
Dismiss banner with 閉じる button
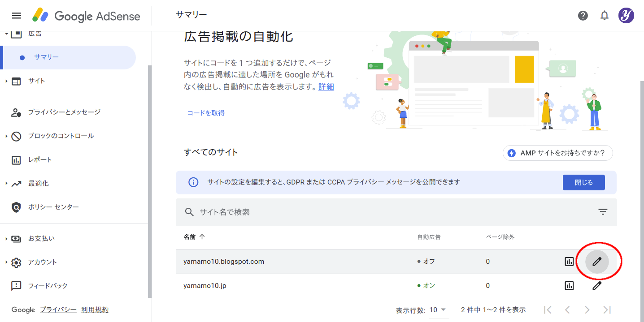[583, 182]
